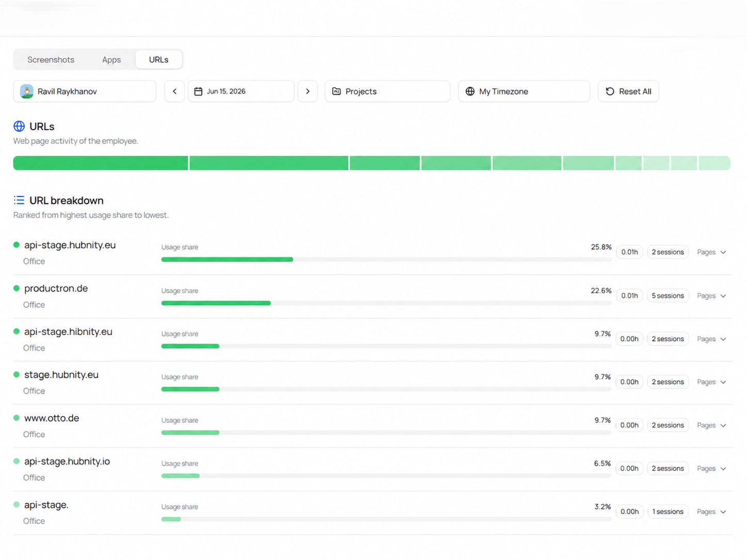Click the calendar icon in date field
This screenshot has height=560, width=747.
click(x=198, y=91)
